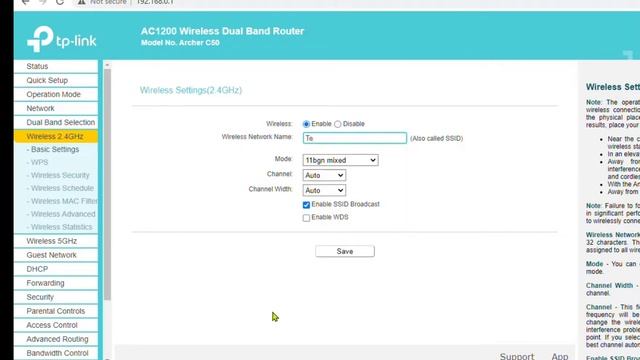
Task: Click the Support link in footer
Action: point(517,356)
